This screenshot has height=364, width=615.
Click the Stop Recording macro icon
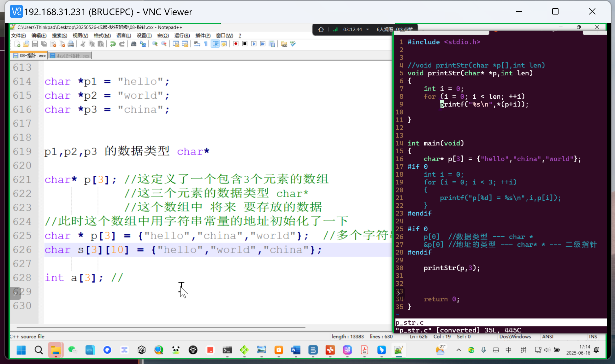click(x=245, y=44)
